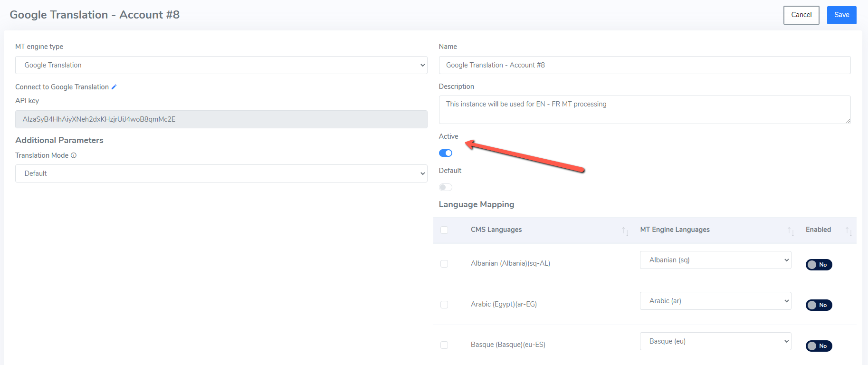Click the Cancel button
Screen dimensions: 868x365
[x=801, y=15]
